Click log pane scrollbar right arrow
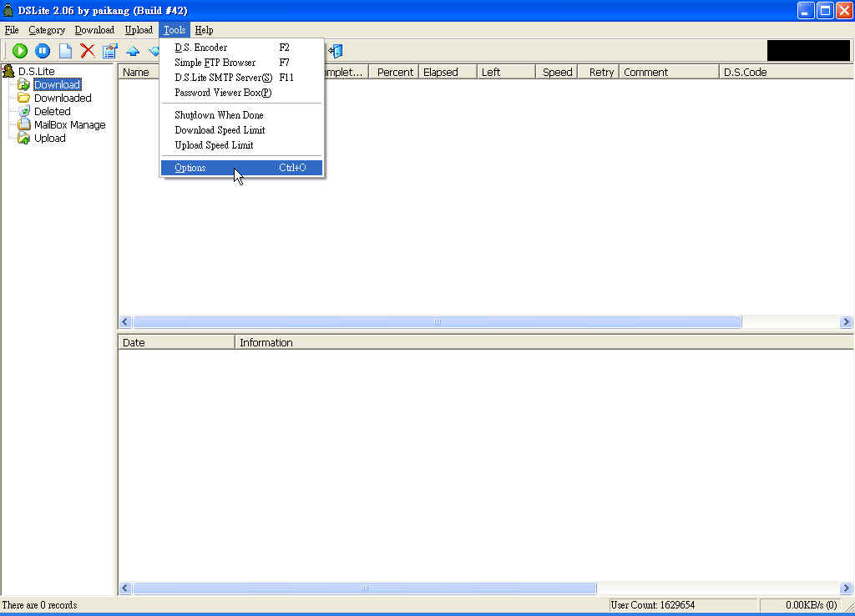855x616 pixels. [x=847, y=588]
